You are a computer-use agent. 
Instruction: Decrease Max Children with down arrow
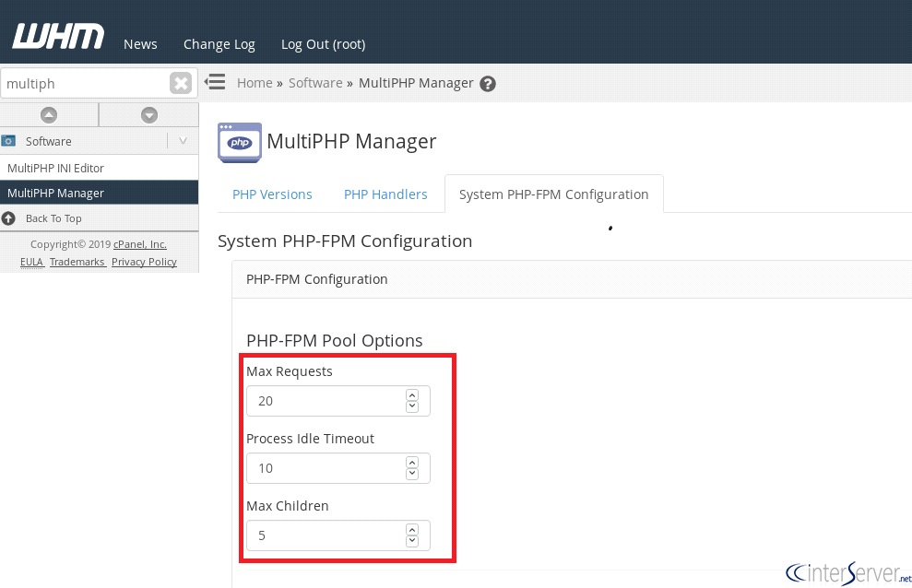click(412, 541)
